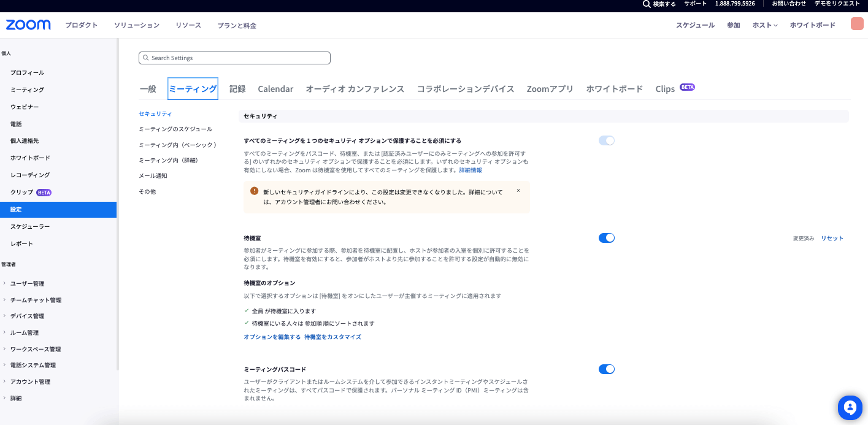
Task: Click the Search Settings input field
Action: pos(234,58)
